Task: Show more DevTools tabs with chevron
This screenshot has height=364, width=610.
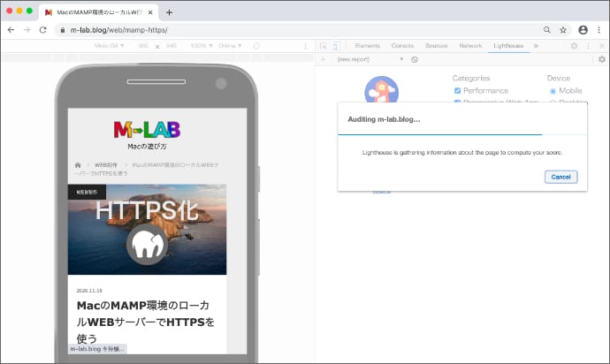Action: point(536,45)
